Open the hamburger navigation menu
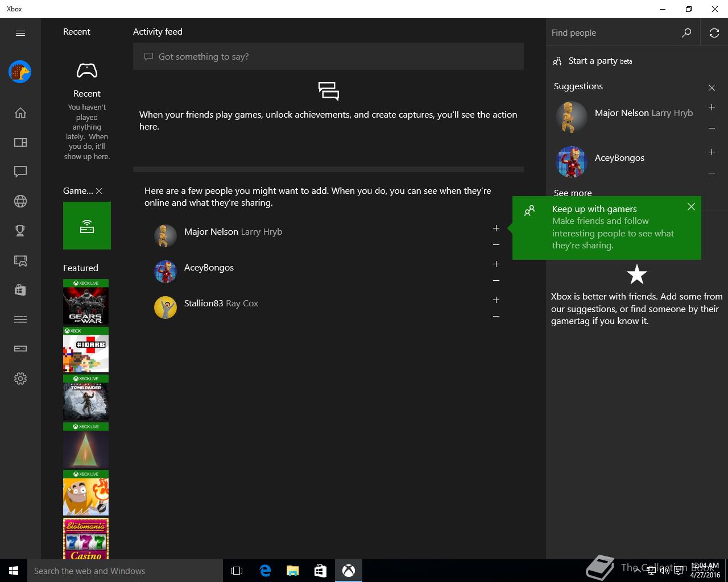Viewport: 728px width, 582px height. coord(20,33)
